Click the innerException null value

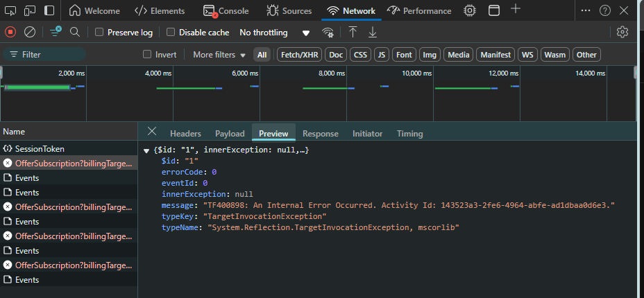click(244, 194)
